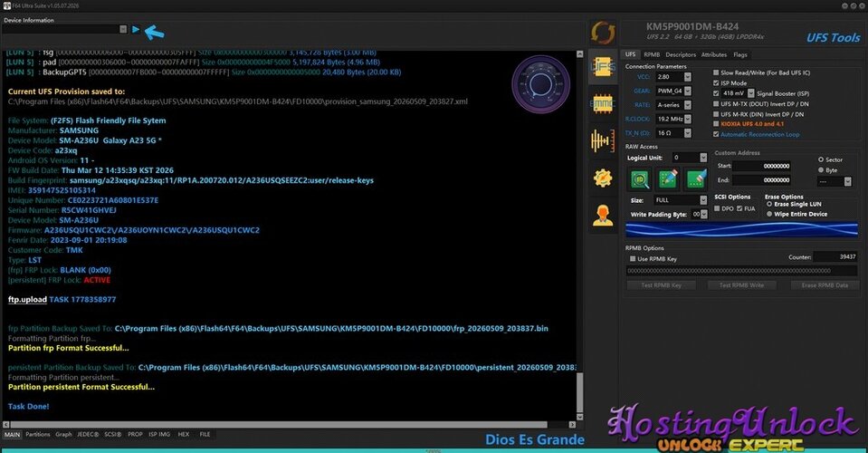Open the Device Information dropdown arrow
This screenshot has width=868, height=453.
123,29
